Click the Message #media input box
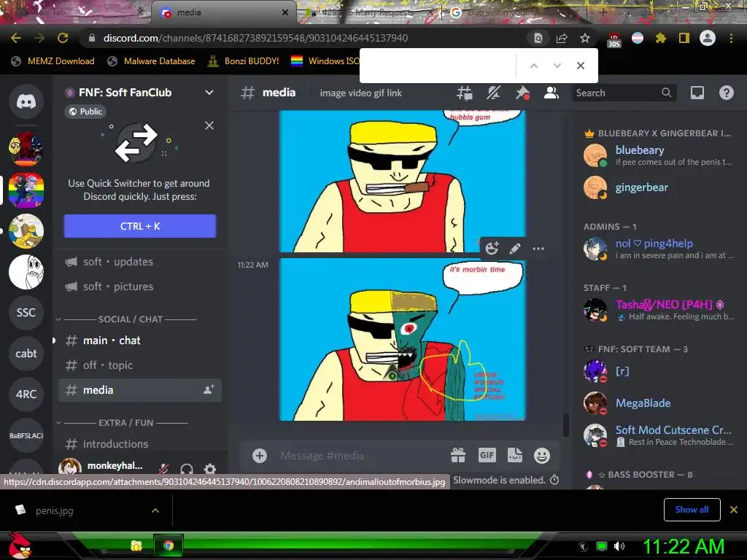Image resolution: width=747 pixels, height=560 pixels. pos(361,456)
